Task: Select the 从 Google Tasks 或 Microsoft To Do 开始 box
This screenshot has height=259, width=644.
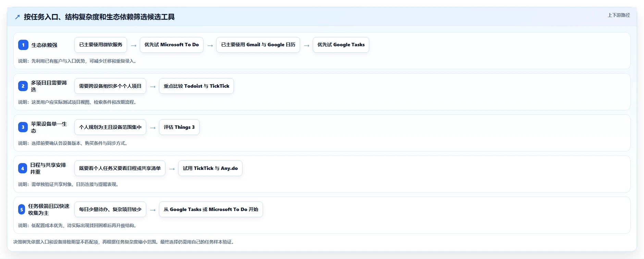Action: click(211, 209)
